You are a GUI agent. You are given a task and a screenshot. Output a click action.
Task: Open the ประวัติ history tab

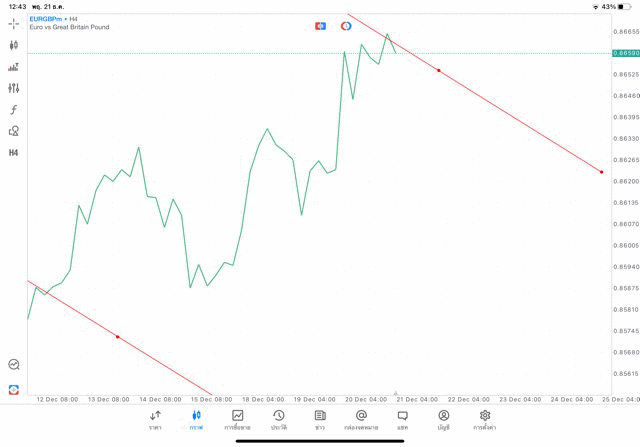[x=279, y=420]
